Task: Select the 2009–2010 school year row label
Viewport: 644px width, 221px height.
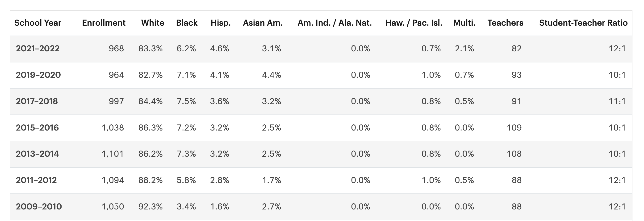Action: click(38, 207)
